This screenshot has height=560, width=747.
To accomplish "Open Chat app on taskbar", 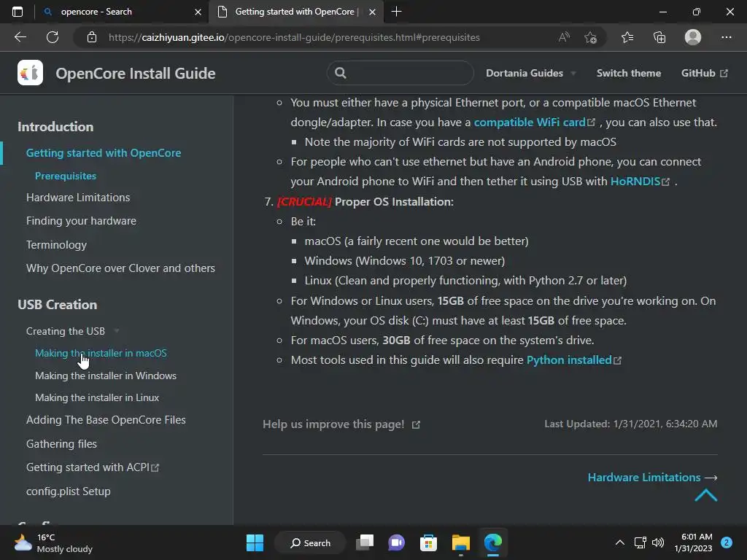I will [x=396, y=542].
